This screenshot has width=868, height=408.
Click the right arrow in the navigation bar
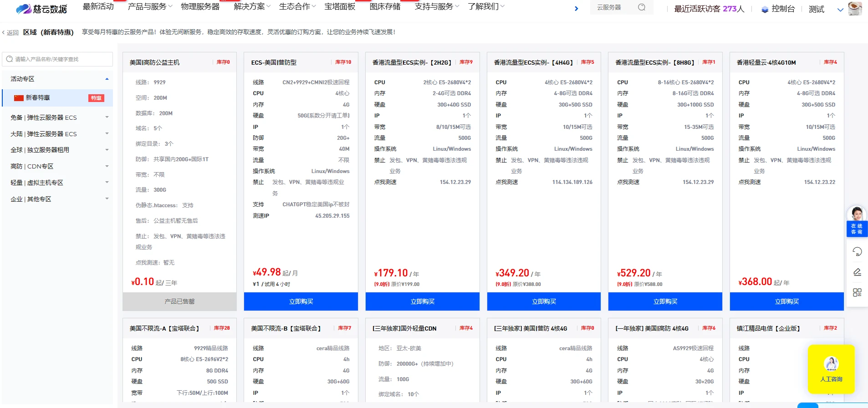tap(576, 9)
